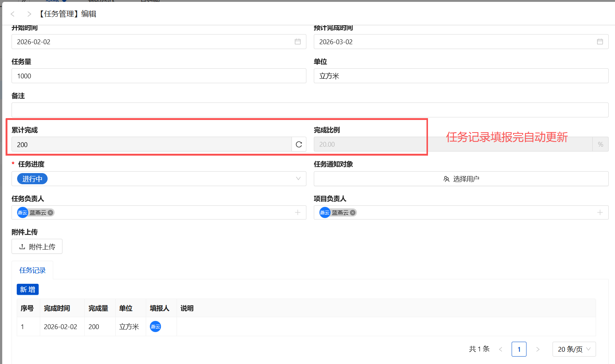The width and height of the screenshot is (615, 364).
Task: Open the calendar icon for 开始时间
Action: click(x=297, y=42)
